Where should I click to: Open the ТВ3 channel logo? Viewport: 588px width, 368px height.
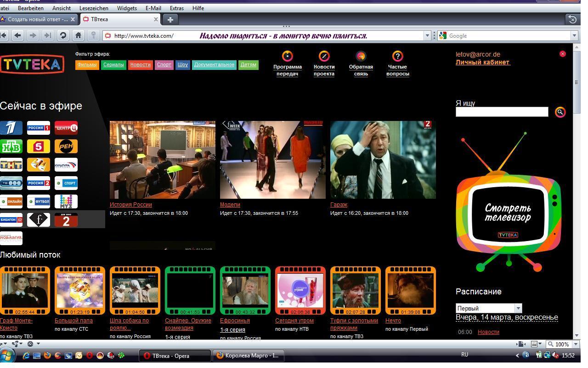tap(11, 183)
